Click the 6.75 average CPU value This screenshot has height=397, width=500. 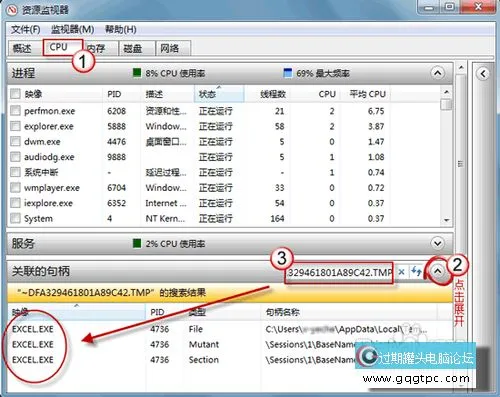376,111
